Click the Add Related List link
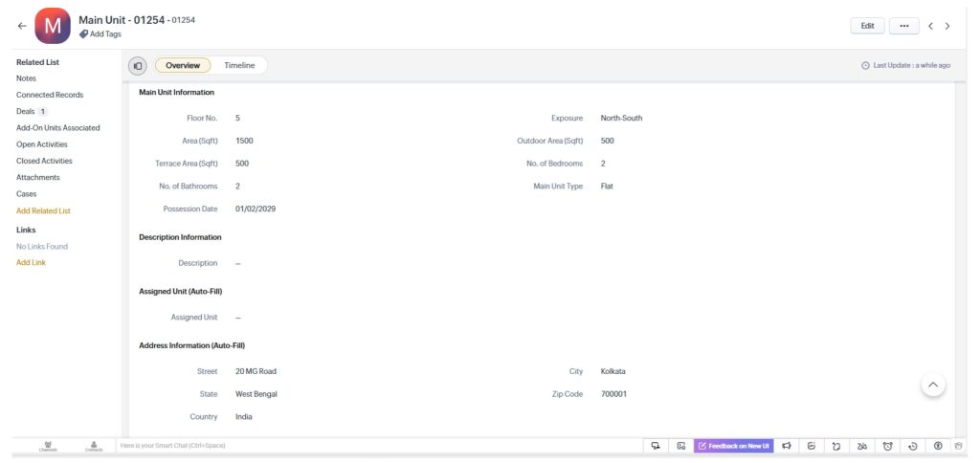Image resolution: width=980 pixels, height=463 pixels. (x=43, y=211)
